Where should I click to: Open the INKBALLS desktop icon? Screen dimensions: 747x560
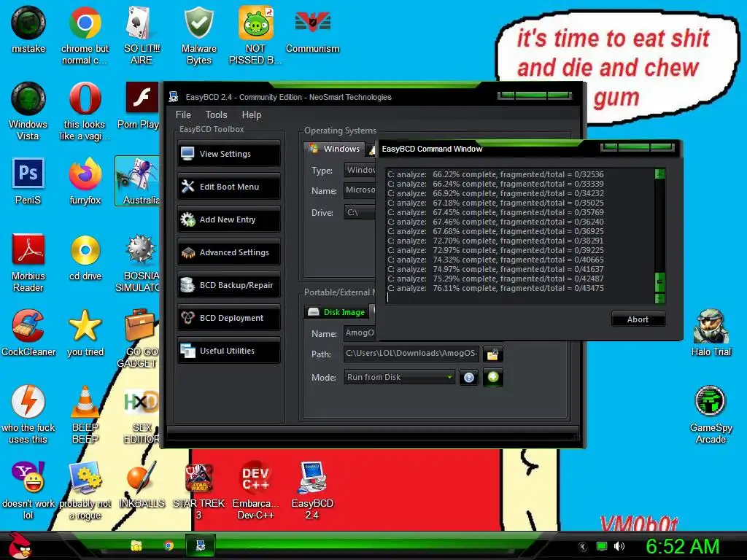click(x=142, y=485)
